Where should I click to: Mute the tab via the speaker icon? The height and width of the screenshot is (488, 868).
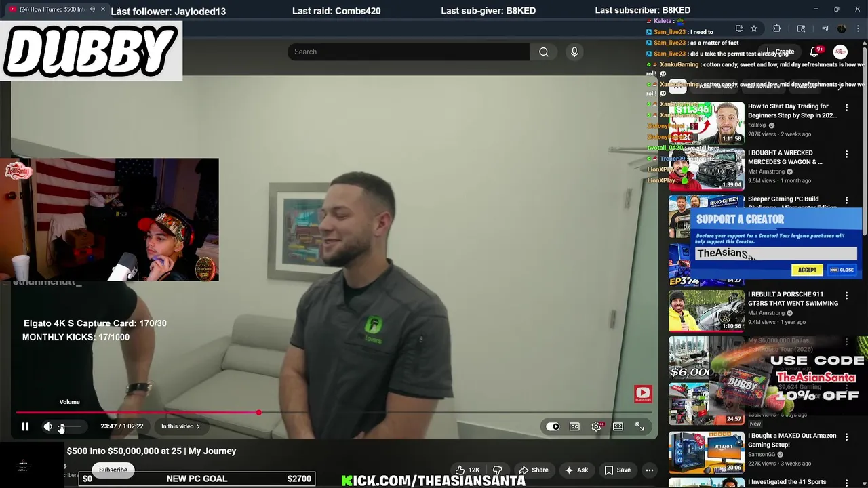click(92, 9)
